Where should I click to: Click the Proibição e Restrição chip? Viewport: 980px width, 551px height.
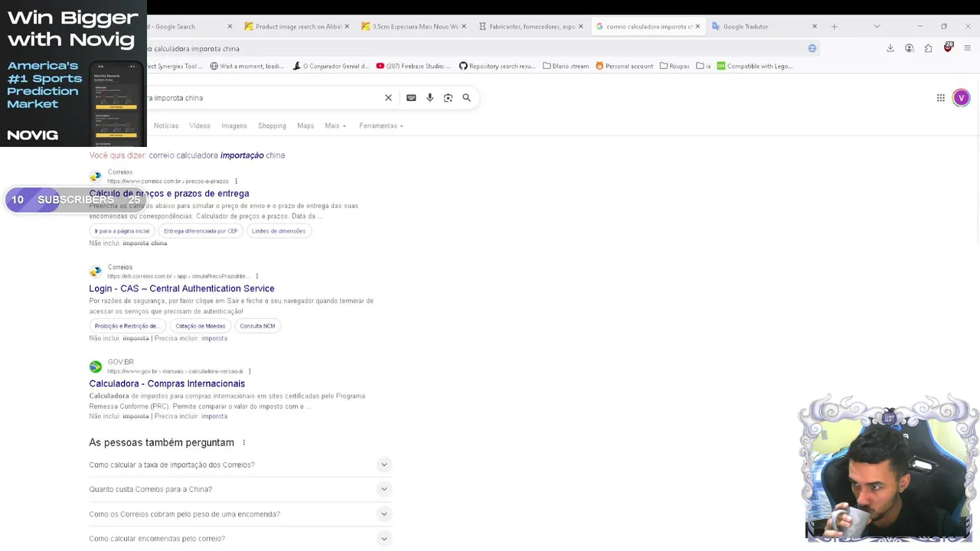(127, 326)
